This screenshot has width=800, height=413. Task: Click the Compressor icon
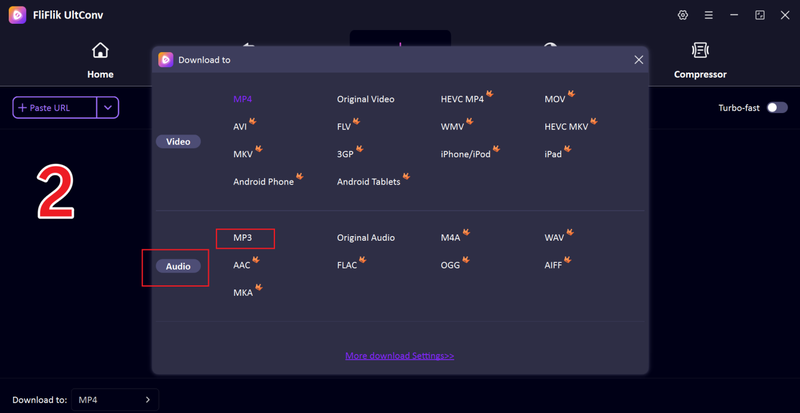click(700, 50)
